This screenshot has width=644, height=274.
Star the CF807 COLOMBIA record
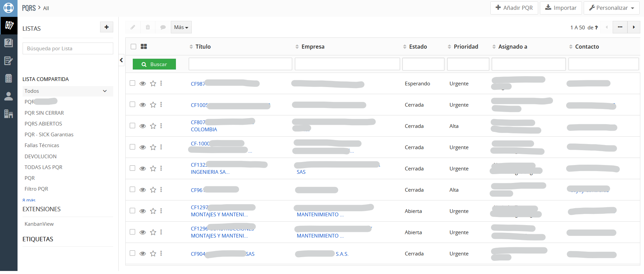tap(153, 126)
